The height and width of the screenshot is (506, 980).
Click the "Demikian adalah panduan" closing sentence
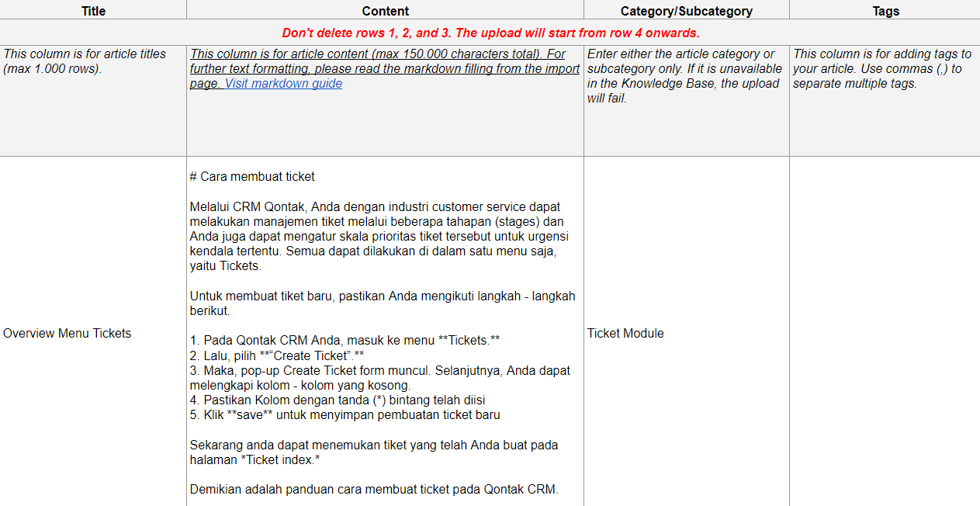tap(374, 490)
